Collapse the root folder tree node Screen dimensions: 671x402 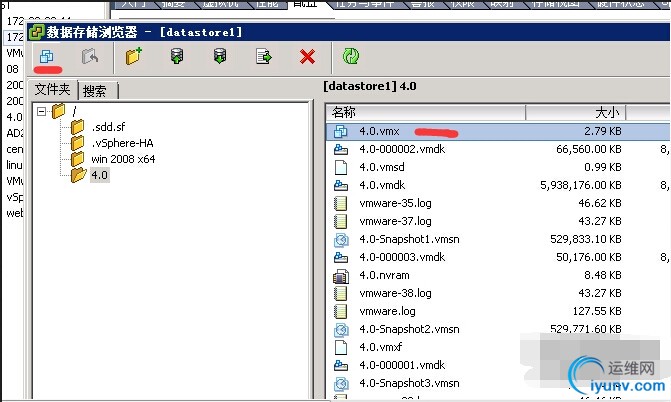coord(42,112)
